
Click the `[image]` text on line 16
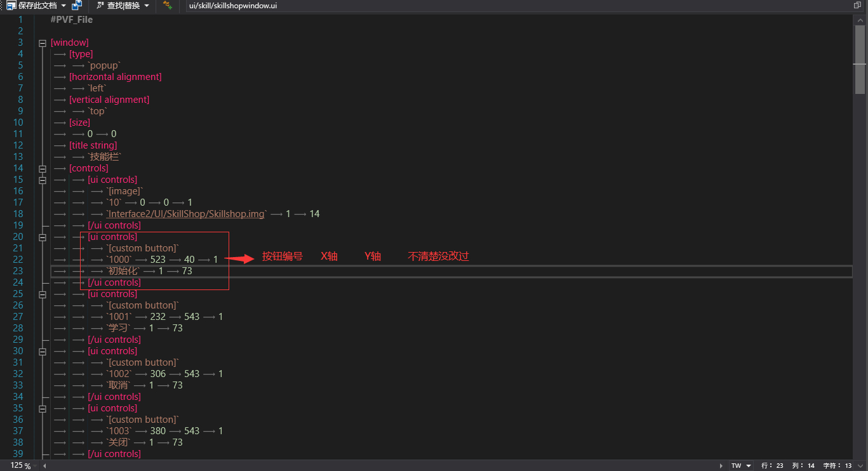tap(125, 191)
